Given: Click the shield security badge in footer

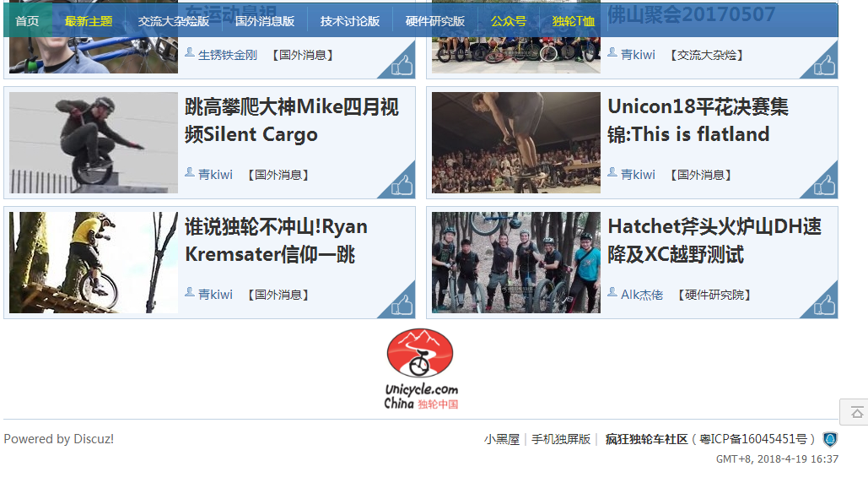Looking at the screenshot, I should [x=830, y=440].
